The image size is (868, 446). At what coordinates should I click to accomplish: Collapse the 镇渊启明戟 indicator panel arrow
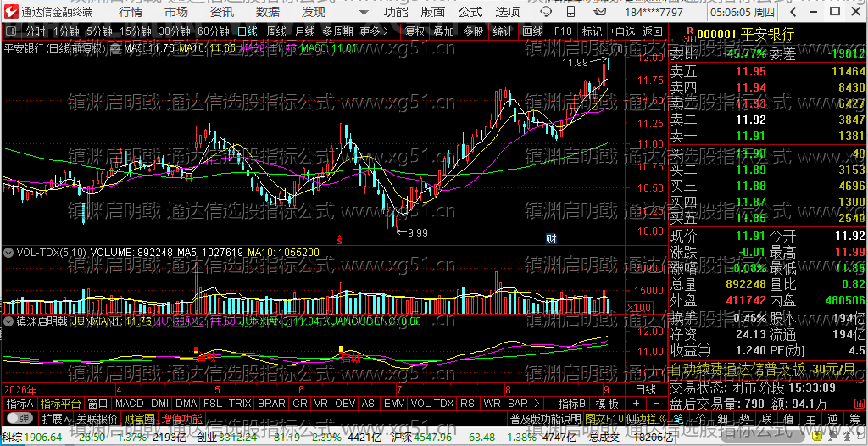(x=8, y=321)
